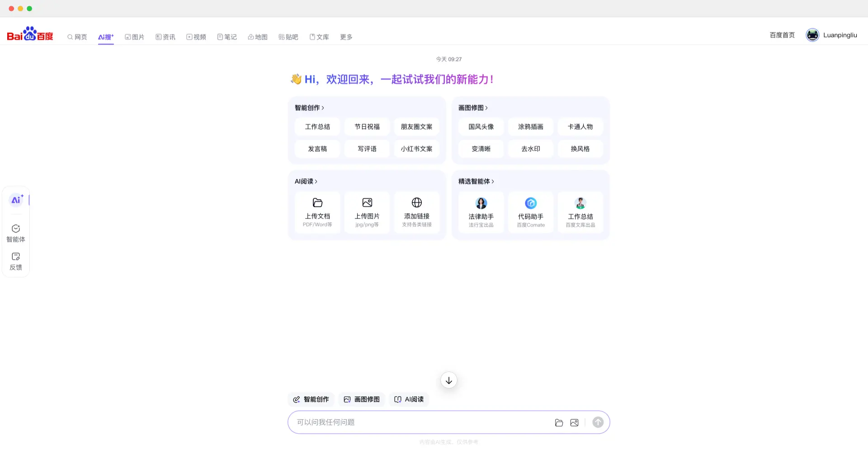The height and width of the screenshot is (450, 868).
Task: Click the scroll-down arrow above input bar
Action: pos(448,380)
